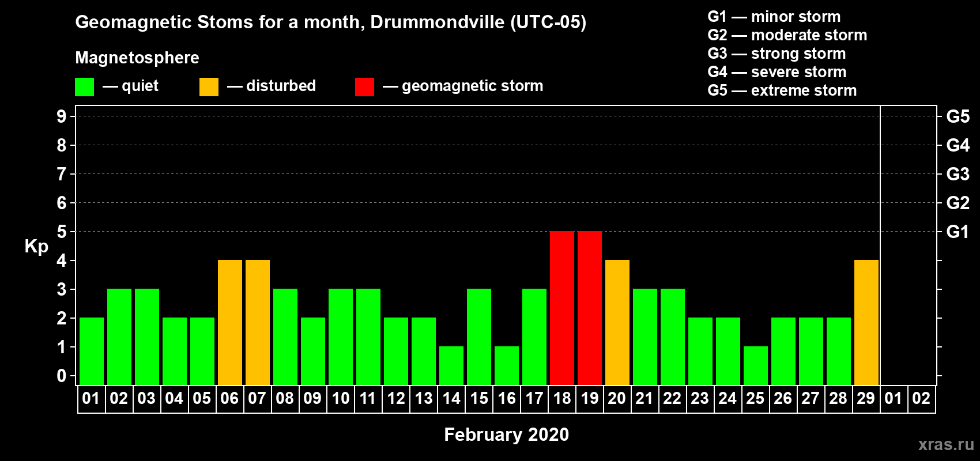Click the Kp value 5 on the left axis
980x461 pixels.
[x=62, y=232]
